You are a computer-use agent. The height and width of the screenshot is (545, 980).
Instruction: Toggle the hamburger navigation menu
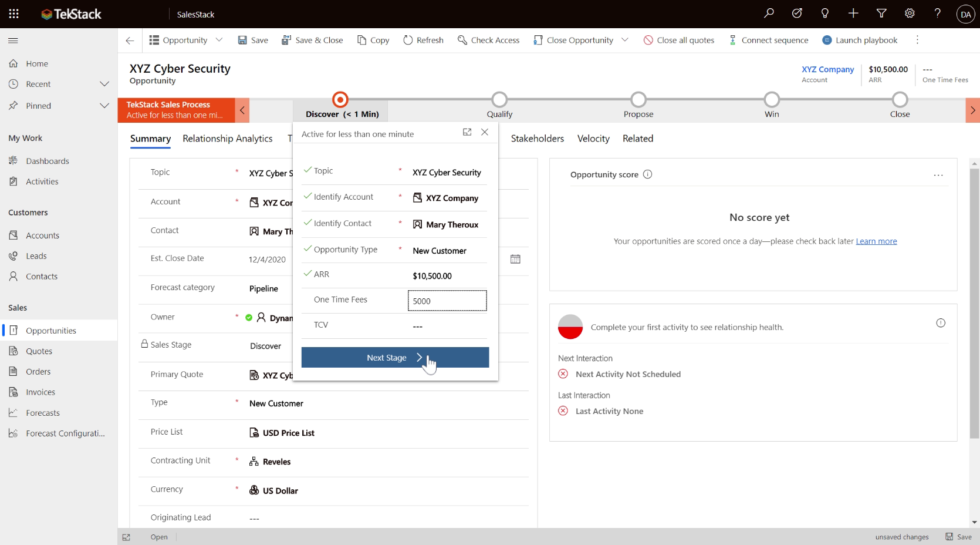(13, 41)
